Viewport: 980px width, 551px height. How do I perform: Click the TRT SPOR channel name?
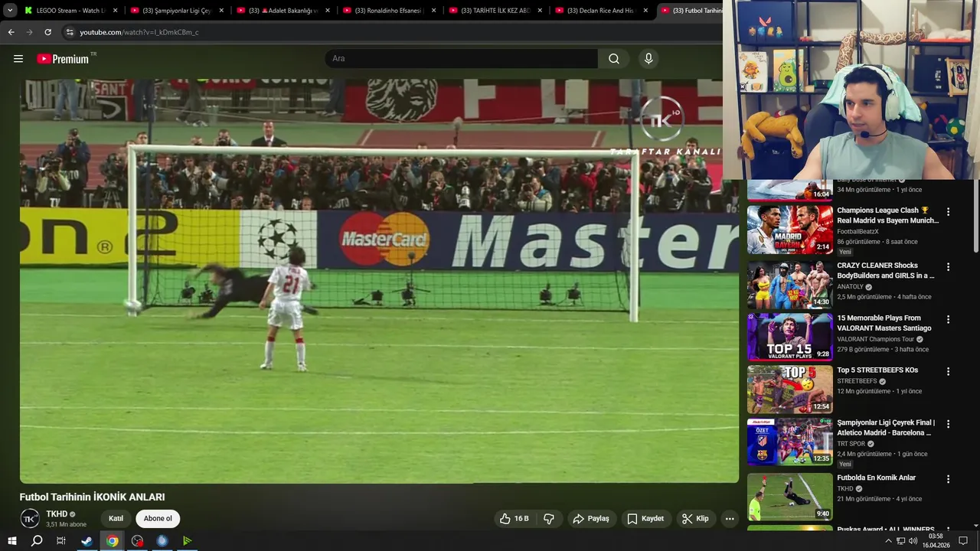coord(851,444)
